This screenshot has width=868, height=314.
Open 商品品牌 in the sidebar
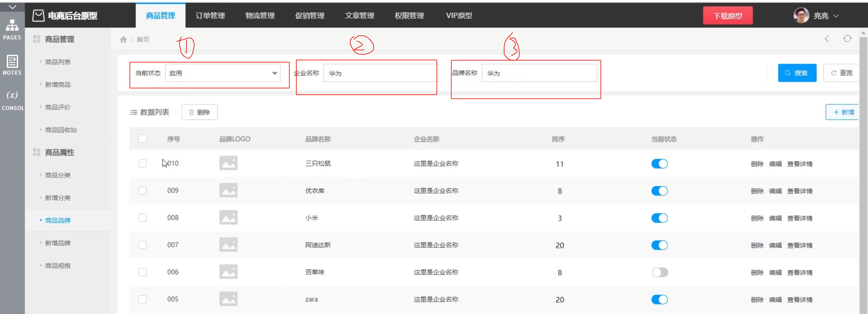click(x=58, y=220)
